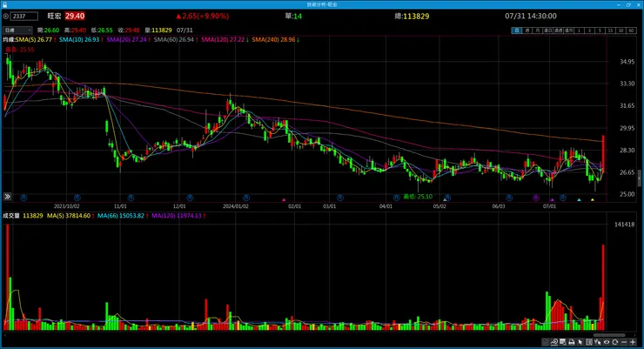The width and height of the screenshot is (644, 349).
Task: Click the lock icon in title bar
Action: [x=4, y=4]
